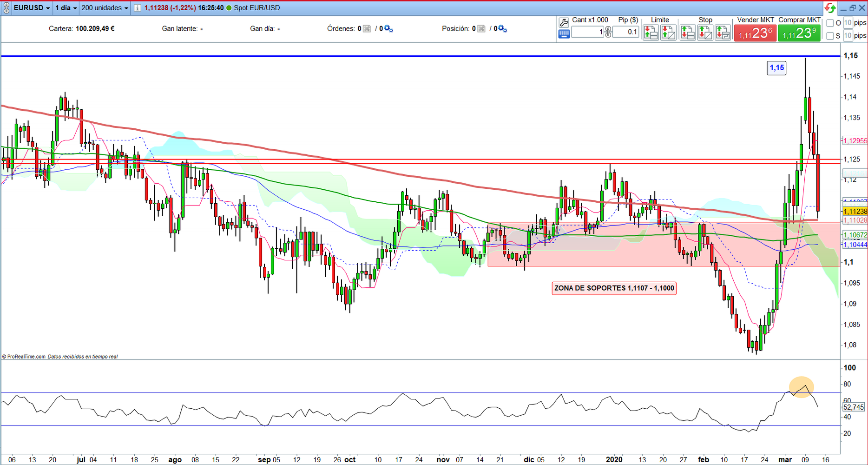This screenshot has width=868, height=465.
Task: Click the 1,12955 price axis label
Action: pos(855,141)
